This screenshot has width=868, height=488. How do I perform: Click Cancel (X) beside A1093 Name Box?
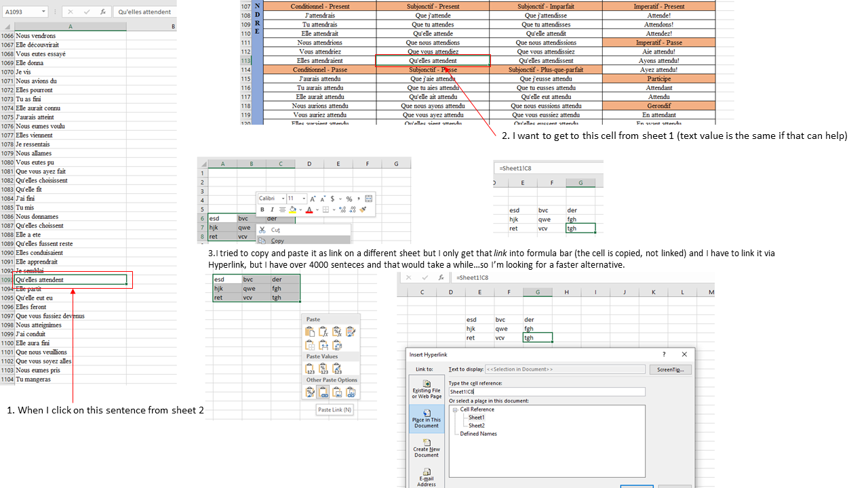click(x=71, y=12)
